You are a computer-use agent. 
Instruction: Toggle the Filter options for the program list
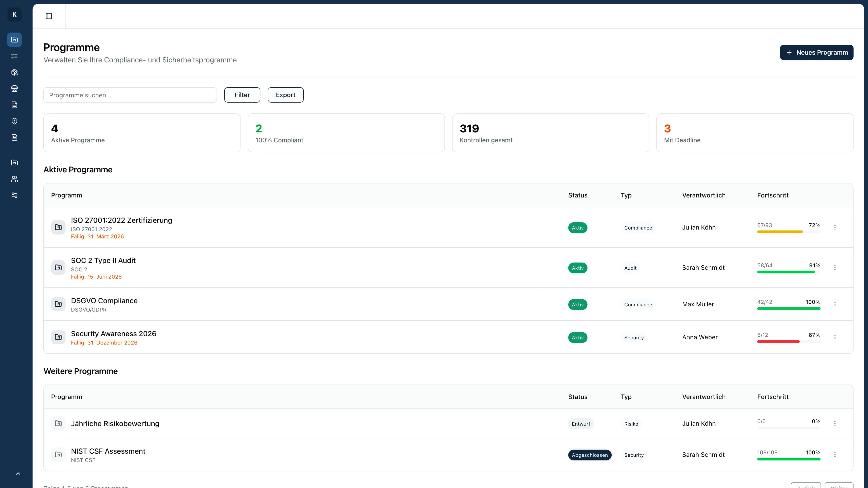click(x=242, y=95)
